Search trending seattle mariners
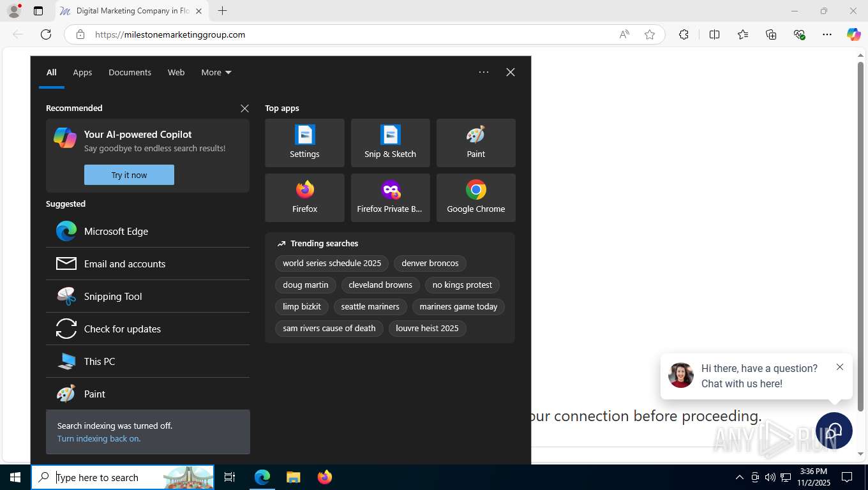This screenshot has width=868, height=490. tap(370, 306)
